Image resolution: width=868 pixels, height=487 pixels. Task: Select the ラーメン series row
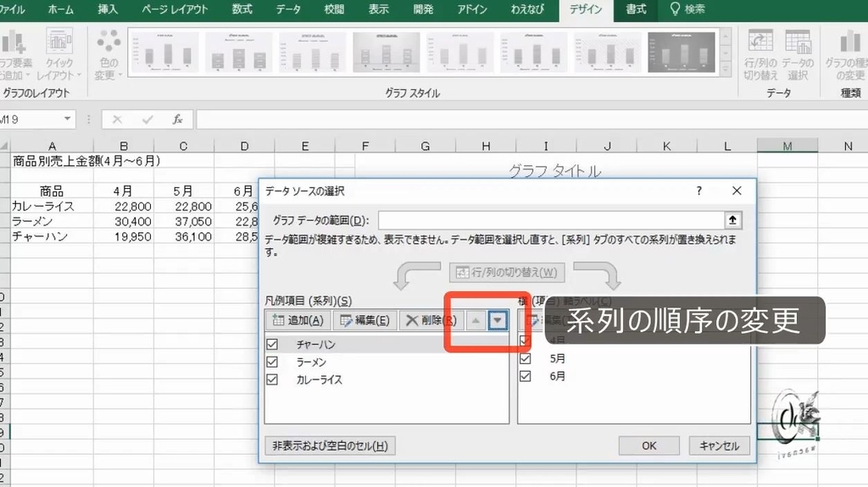pyautogui.click(x=387, y=362)
